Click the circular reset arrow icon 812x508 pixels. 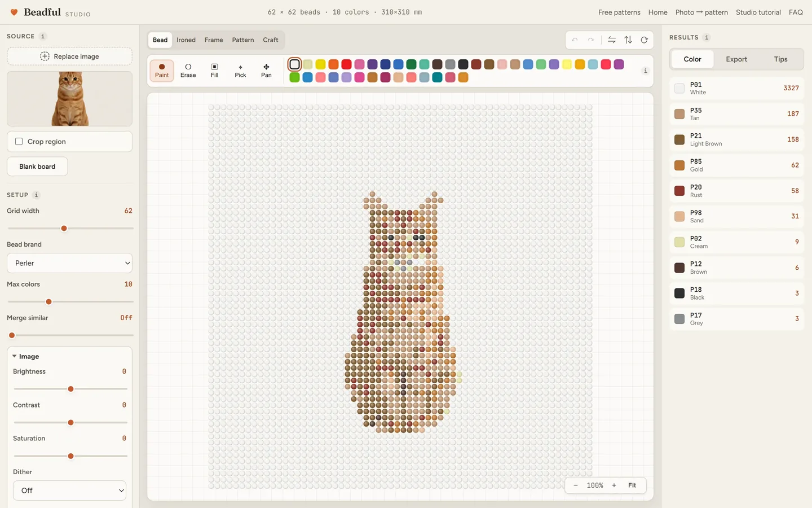pos(644,40)
